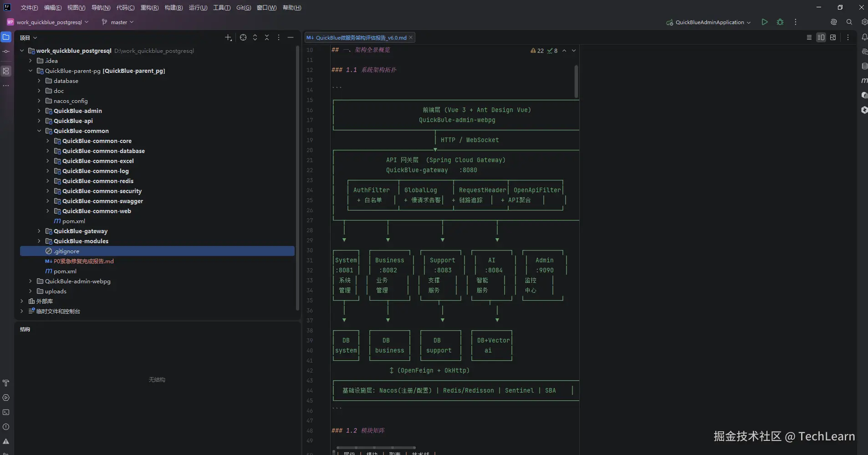Viewport: 868px width, 455px height.
Task: Collapse all nodes in Project panel
Action: (x=267, y=37)
